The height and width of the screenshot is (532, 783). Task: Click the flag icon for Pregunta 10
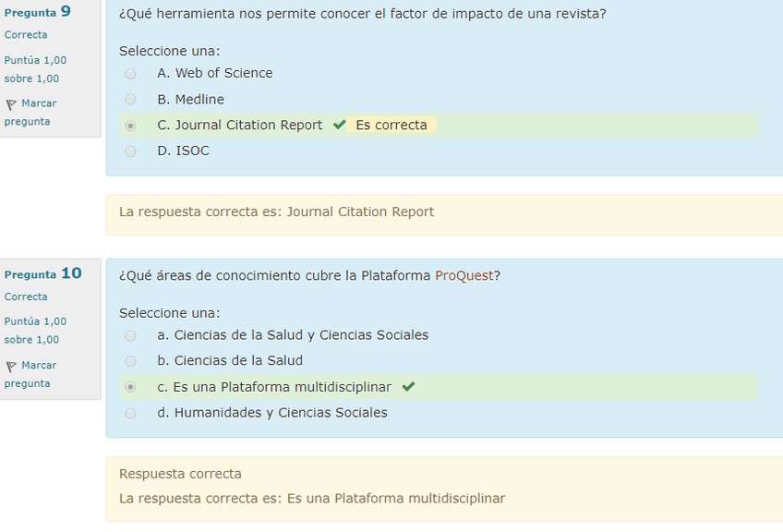pyautogui.click(x=11, y=366)
